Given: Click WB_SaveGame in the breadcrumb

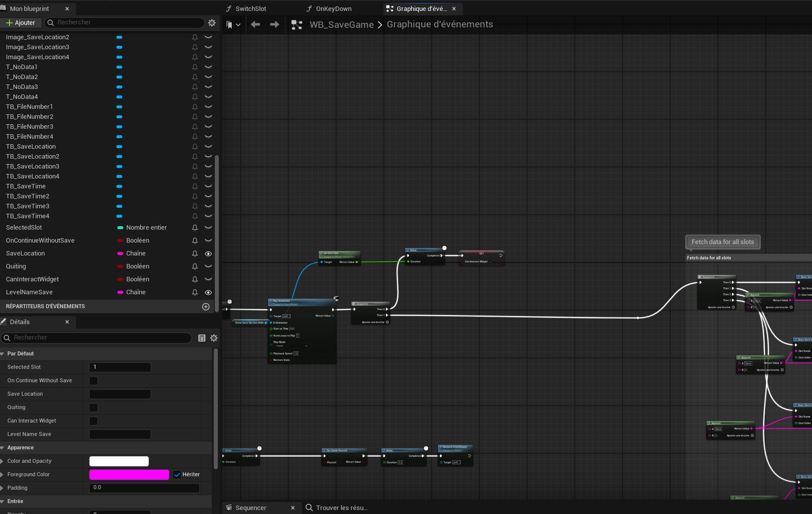Looking at the screenshot, I should coord(341,25).
